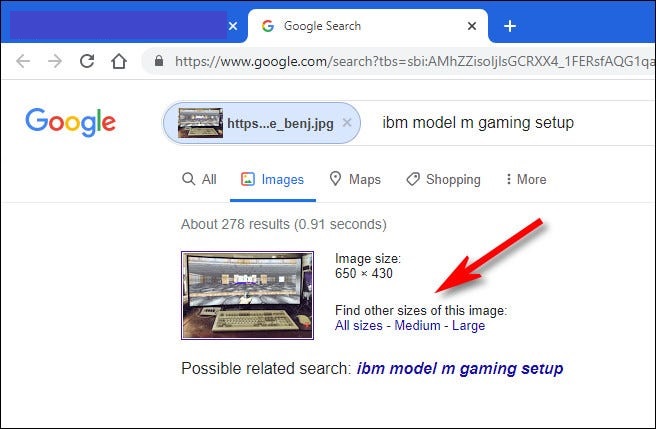
Task: Switch to the All results tab
Action: 200,180
